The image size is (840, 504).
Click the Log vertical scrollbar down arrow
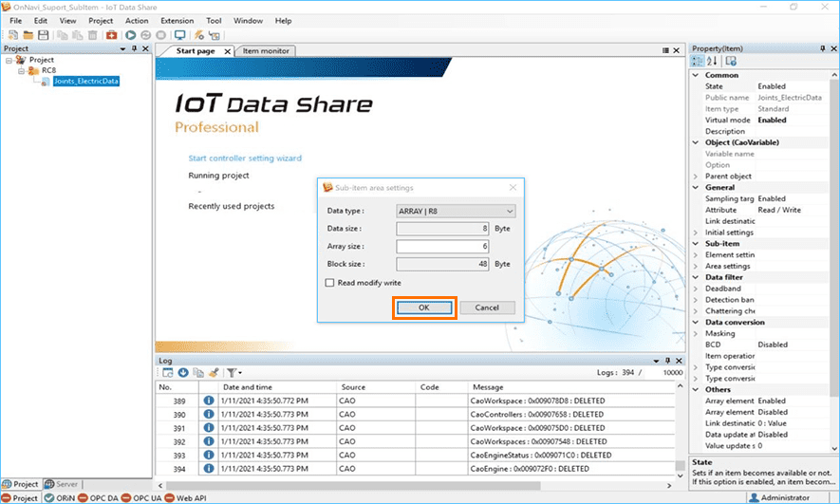click(x=681, y=476)
